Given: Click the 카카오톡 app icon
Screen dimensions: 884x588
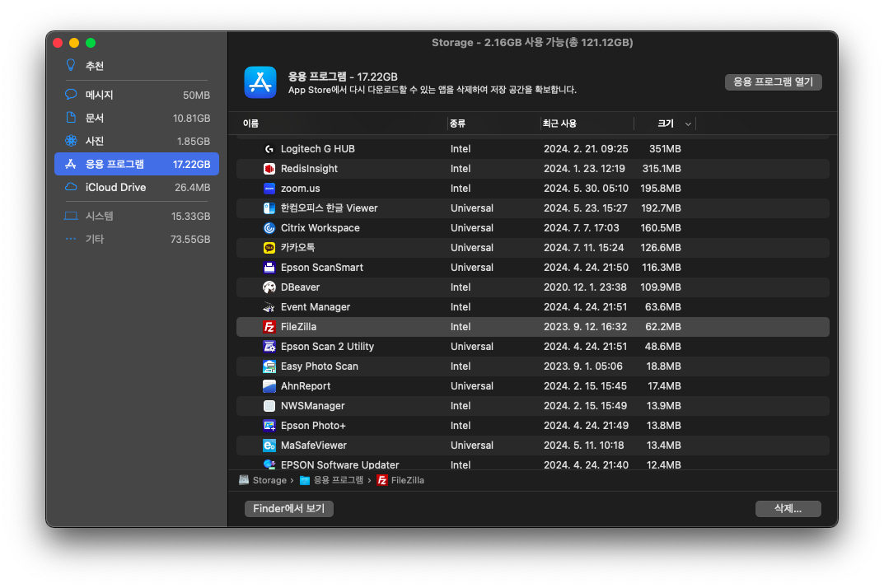Looking at the screenshot, I should [x=269, y=248].
